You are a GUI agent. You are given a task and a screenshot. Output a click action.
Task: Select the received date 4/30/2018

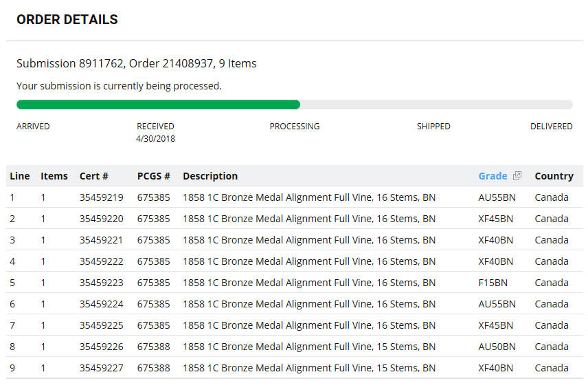pyautogui.click(x=155, y=139)
